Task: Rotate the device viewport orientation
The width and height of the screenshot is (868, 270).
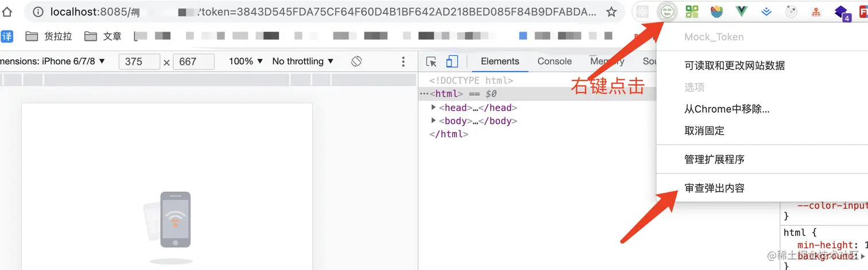Action: pyautogui.click(x=356, y=61)
